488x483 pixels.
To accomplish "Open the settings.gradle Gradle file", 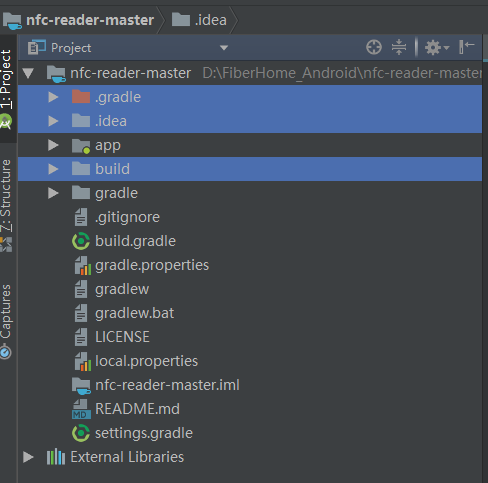I will [x=144, y=433].
